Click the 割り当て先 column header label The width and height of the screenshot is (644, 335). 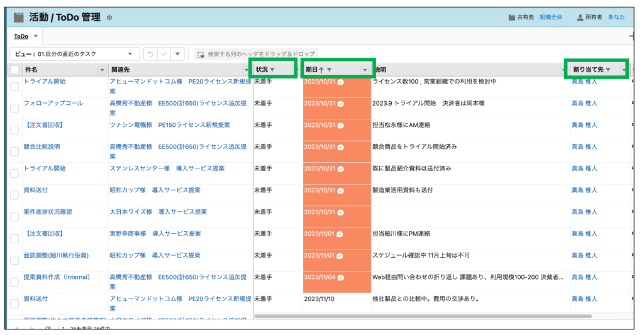click(x=588, y=70)
